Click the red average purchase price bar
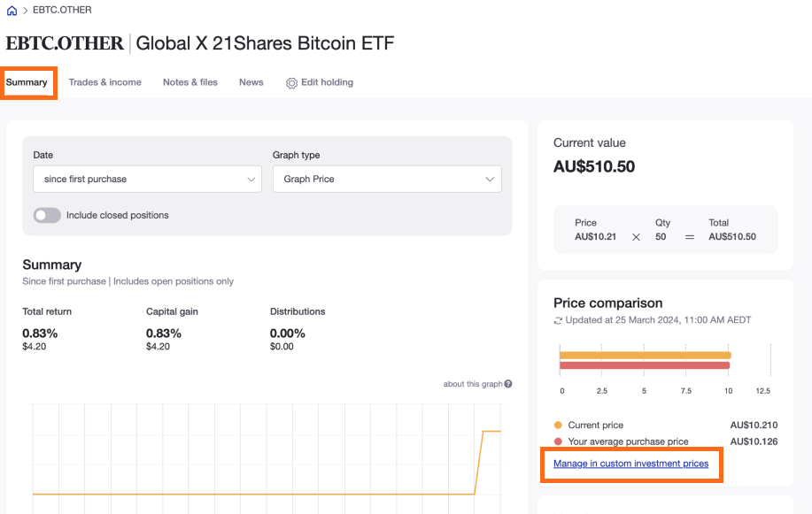This screenshot has height=514, width=812. tap(644, 364)
